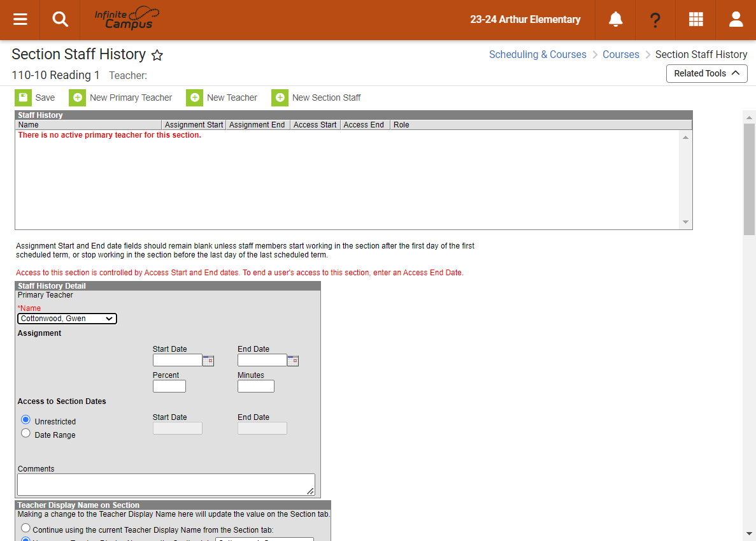Click the Access End column header
The image size is (756, 541).
[x=365, y=125]
